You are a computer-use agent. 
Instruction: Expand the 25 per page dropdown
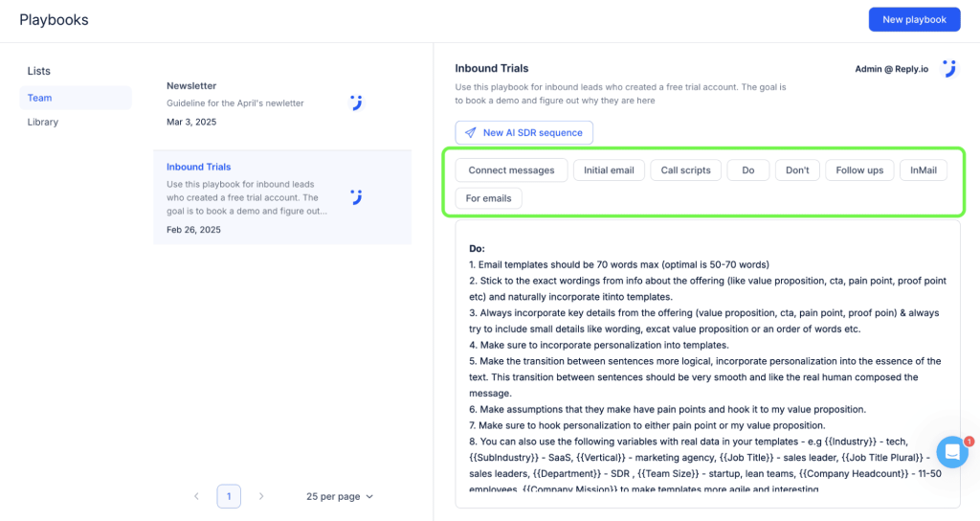[340, 496]
